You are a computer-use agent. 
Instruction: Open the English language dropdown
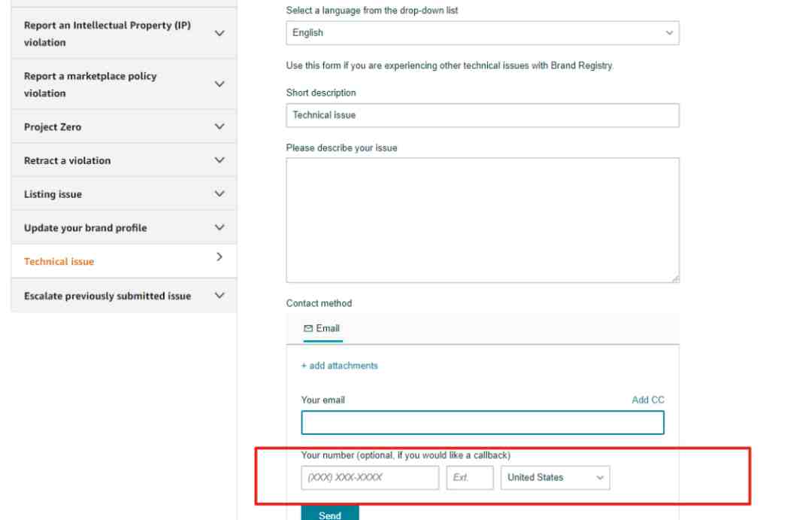[482, 32]
